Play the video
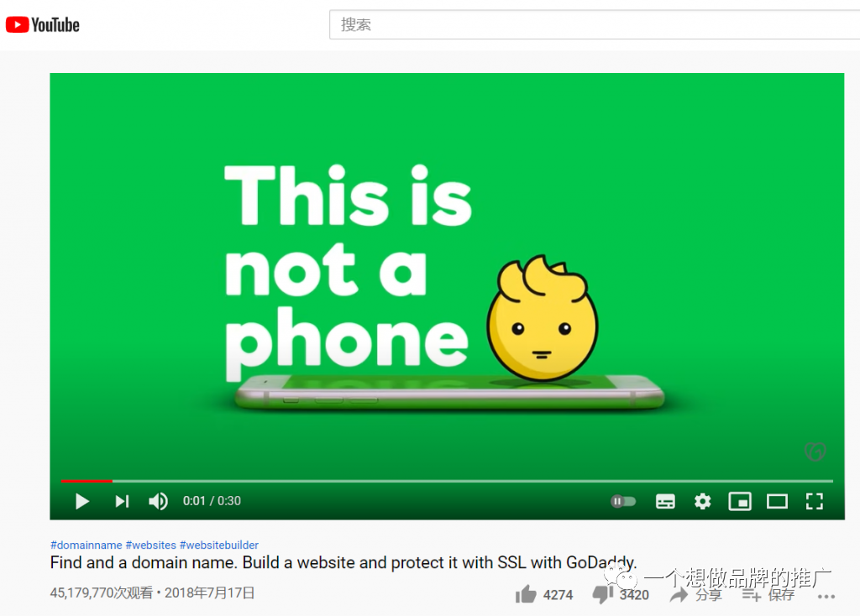Screen dimensions: 860x616 [x=82, y=501]
